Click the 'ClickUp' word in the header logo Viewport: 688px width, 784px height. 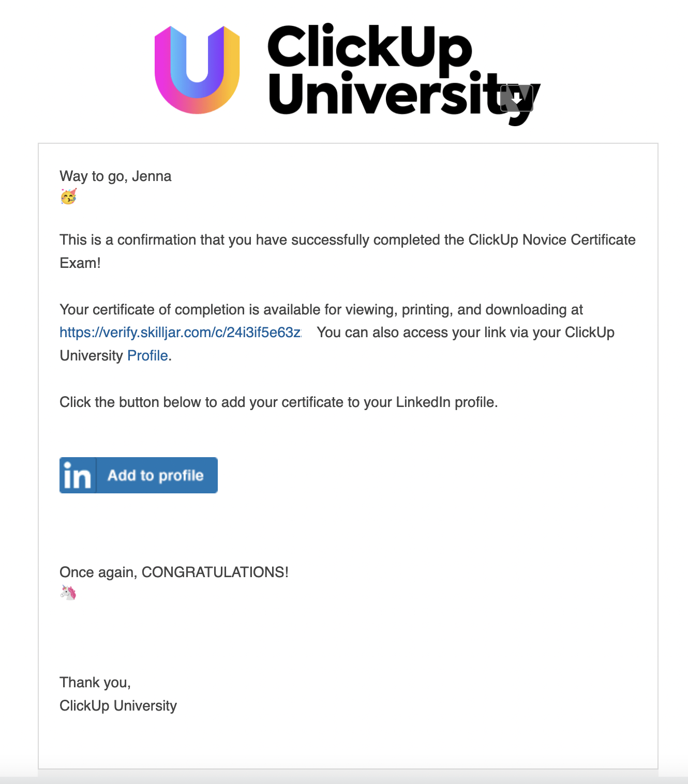click(x=369, y=47)
